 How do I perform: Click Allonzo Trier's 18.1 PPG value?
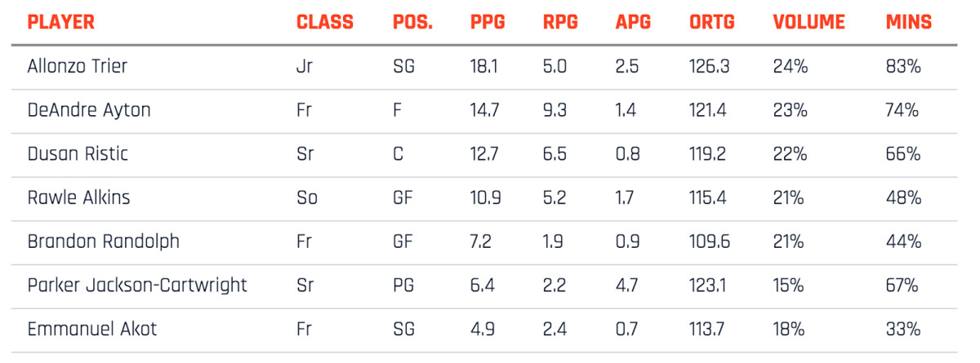(485, 67)
